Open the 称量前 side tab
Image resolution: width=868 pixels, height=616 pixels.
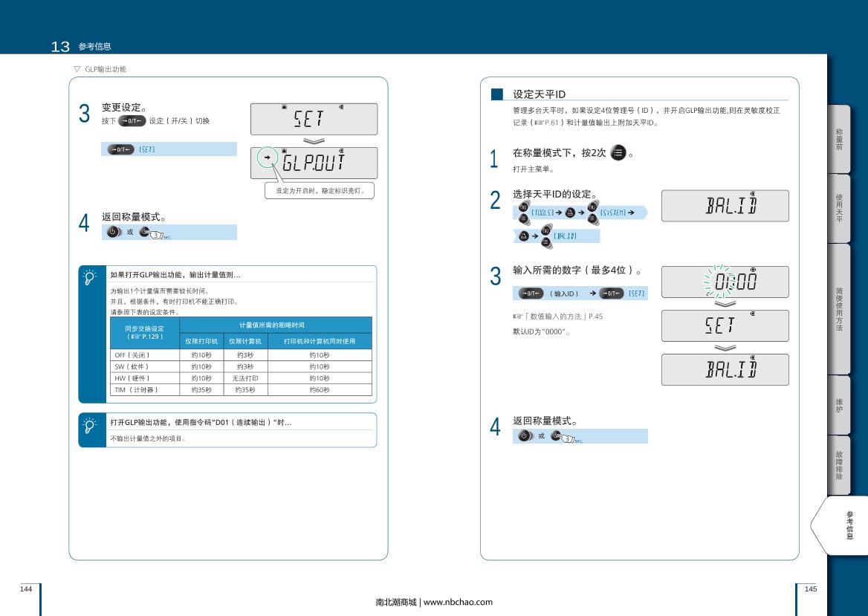click(839, 139)
